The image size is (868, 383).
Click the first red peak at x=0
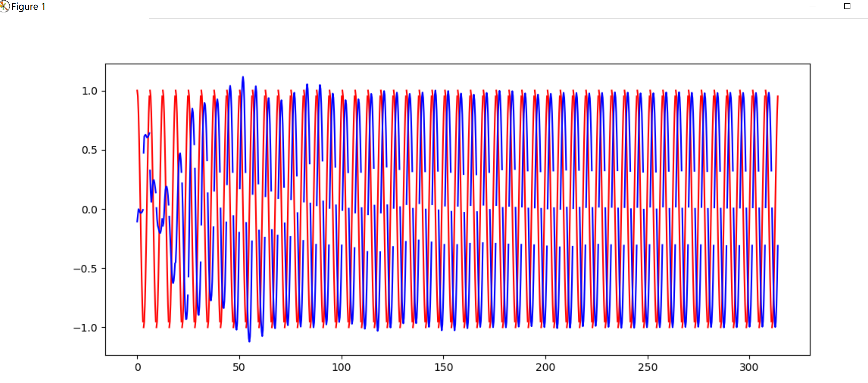tap(137, 91)
